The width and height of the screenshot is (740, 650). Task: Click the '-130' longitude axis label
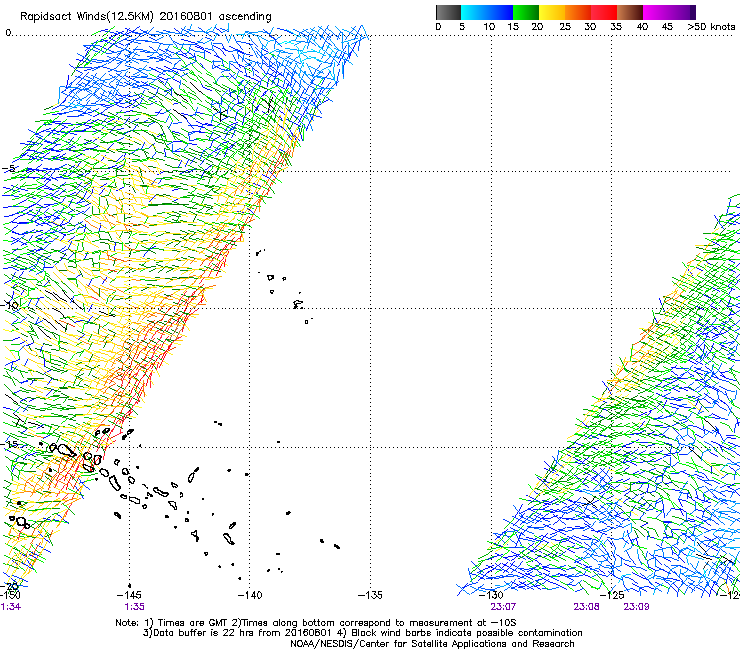point(491,595)
